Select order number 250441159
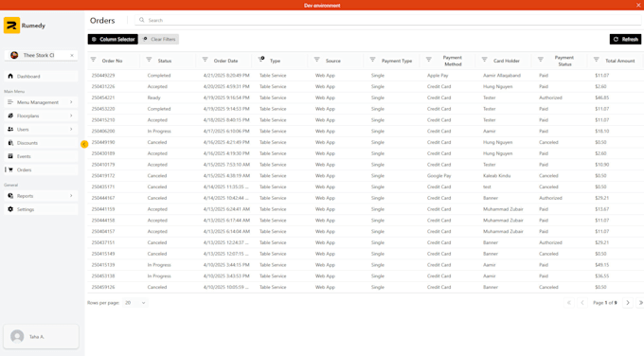The width and height of the screenshot is (644, 356). [x=103, y=209]
